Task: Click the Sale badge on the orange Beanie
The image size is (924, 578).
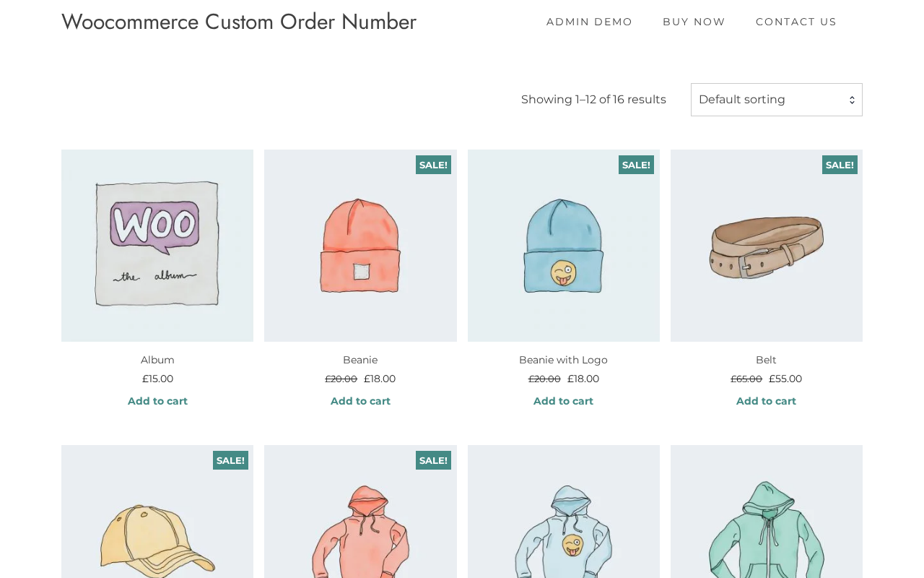Action: (433, 165)
